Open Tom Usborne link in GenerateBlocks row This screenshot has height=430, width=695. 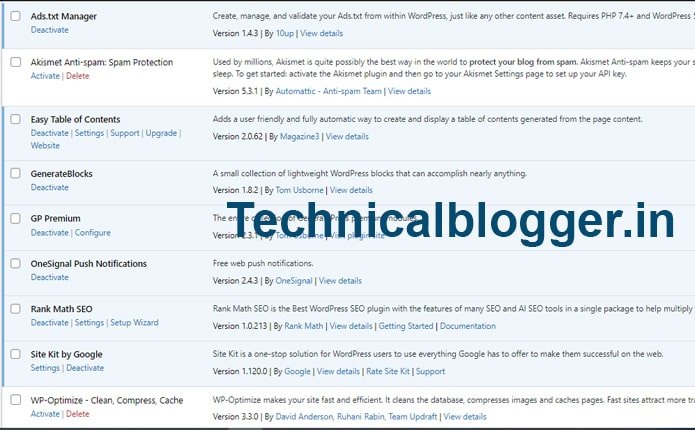click(300, 190)
